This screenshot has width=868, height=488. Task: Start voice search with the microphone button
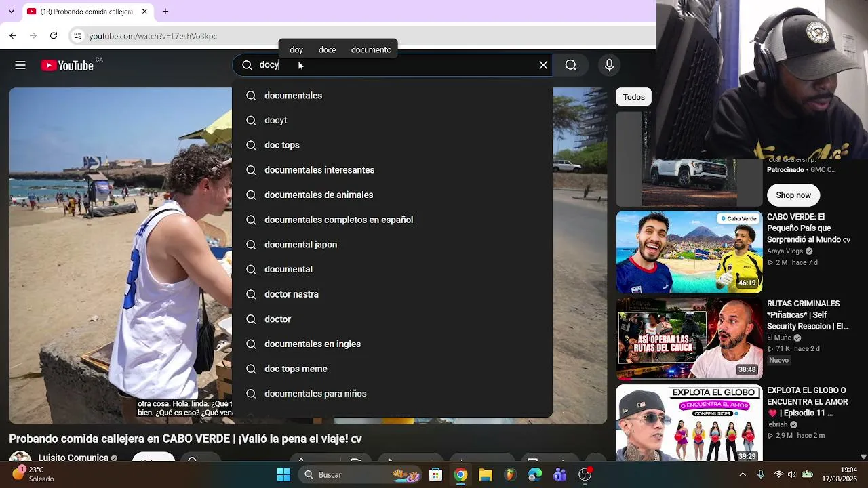click(x=609, y=65)
